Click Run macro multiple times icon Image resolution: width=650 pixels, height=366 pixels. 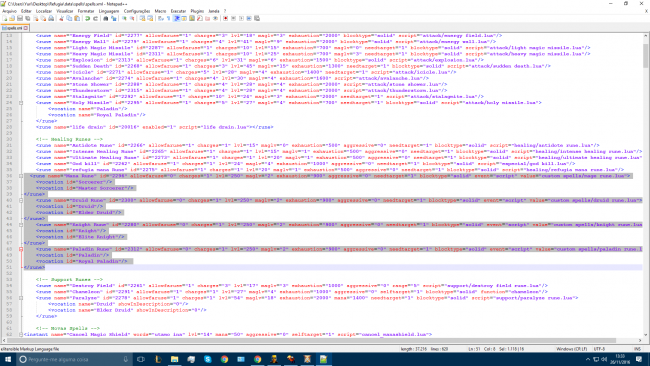coord(249,18)
